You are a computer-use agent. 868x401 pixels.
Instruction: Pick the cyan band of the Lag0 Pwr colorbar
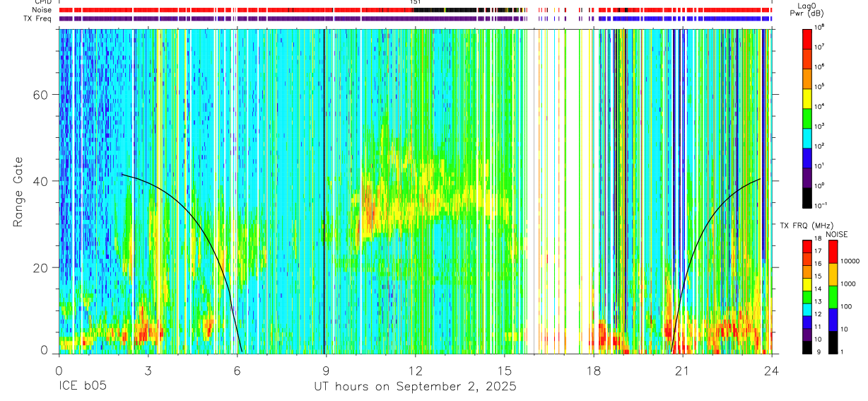click(x=807, y=137)
